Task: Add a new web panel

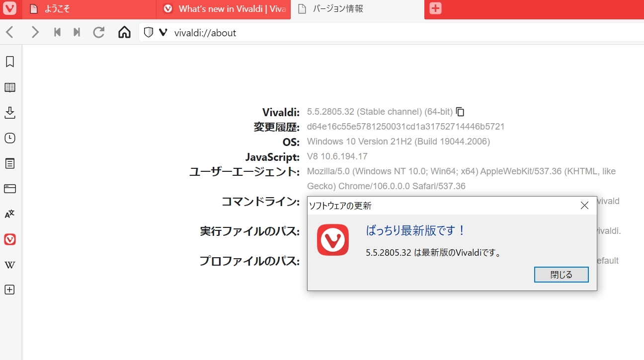Action: [x=10, y=289]
